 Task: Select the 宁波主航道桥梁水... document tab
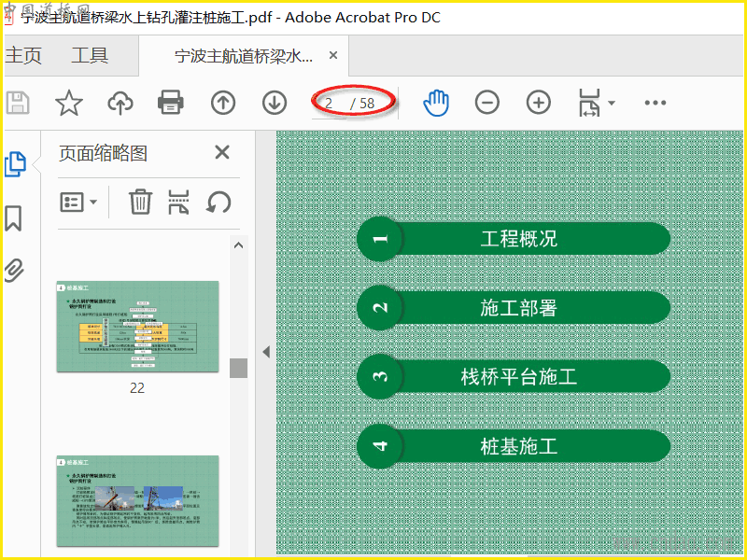(244, 56)
